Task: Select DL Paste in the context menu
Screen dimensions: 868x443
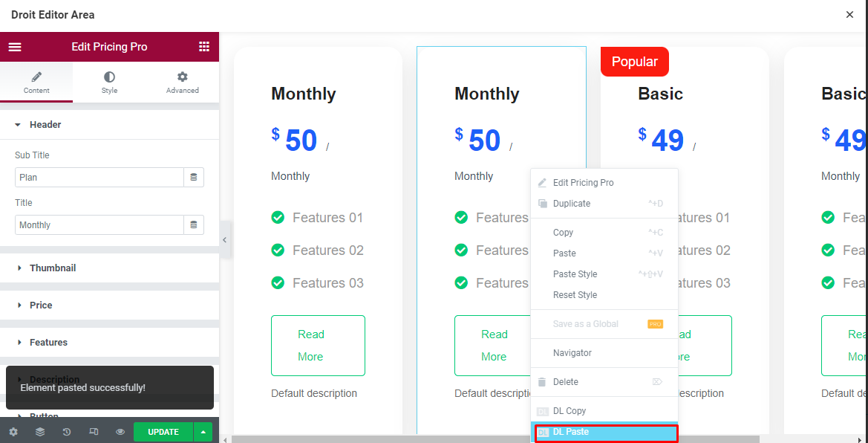Action: [x=606, y=432]
